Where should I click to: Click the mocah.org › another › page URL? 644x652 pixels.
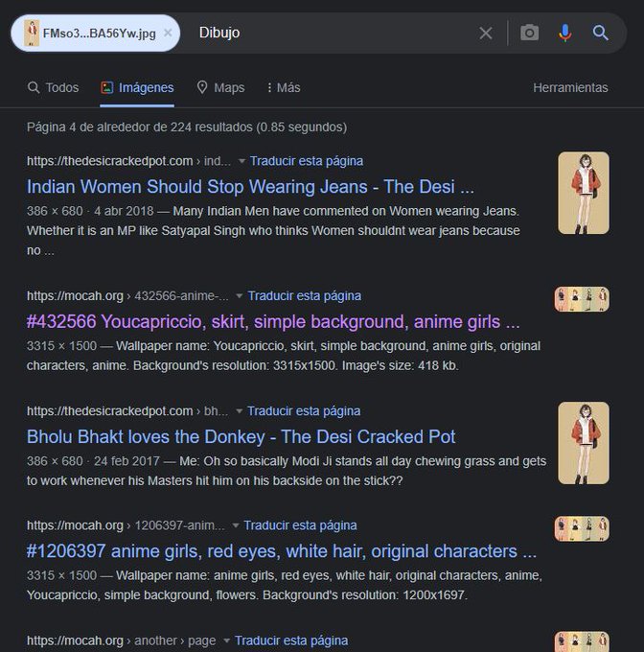pos(122,640)
